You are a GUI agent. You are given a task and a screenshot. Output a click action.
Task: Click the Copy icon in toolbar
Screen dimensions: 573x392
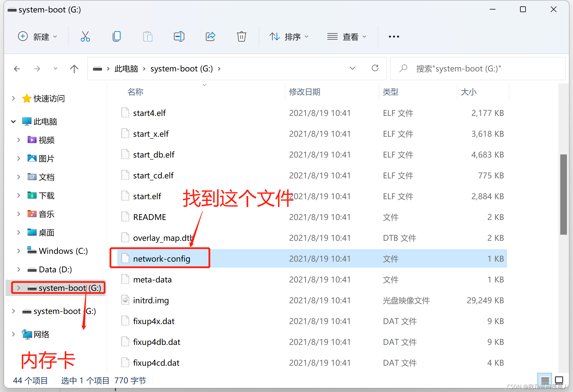[117, 37]
